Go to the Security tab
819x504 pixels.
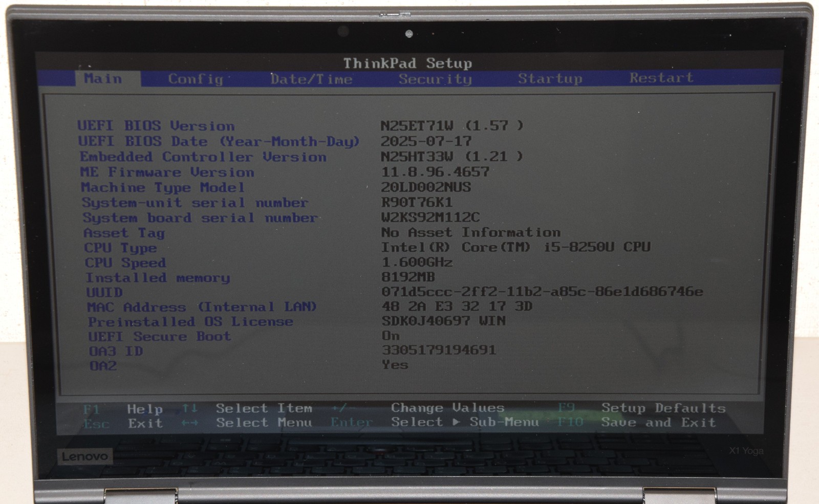(435, 79)
